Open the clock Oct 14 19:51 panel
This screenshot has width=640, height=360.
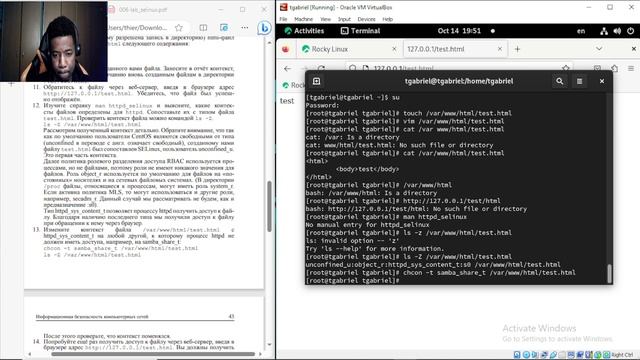pyautogui.click(x=459, y=31)
